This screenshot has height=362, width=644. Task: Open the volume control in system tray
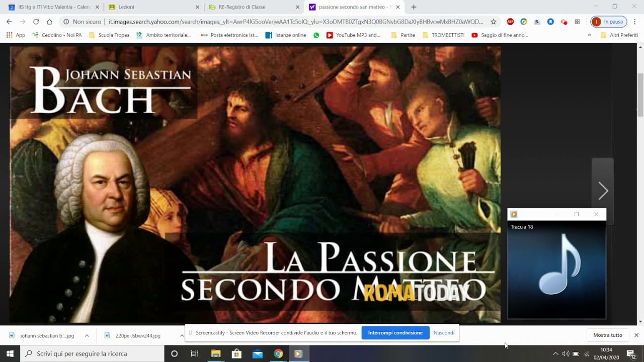pos(566,353)
